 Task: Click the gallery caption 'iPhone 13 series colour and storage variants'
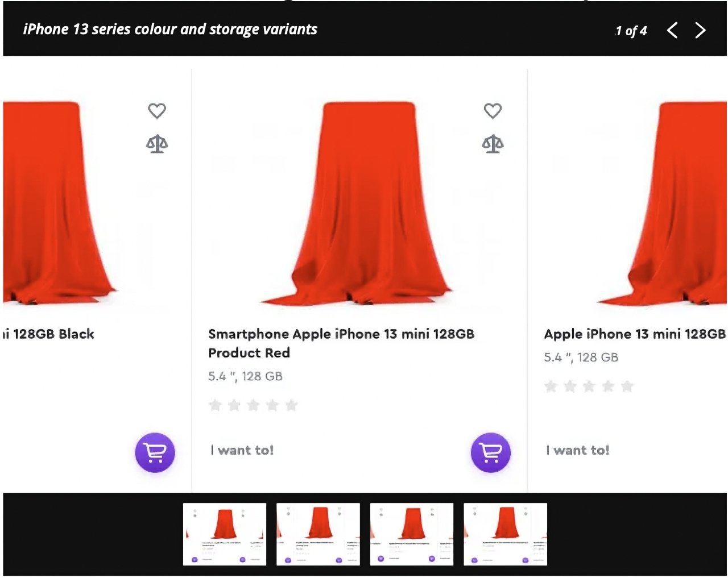point(170,30)
